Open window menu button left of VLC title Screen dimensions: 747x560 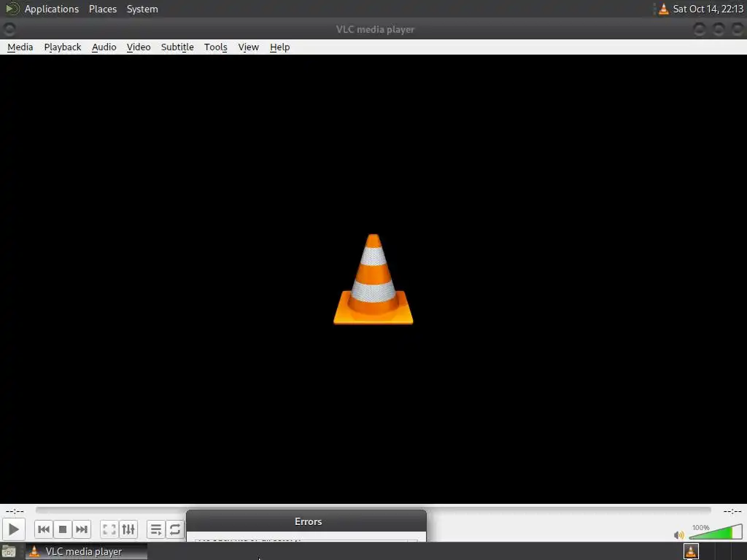point(9,29)
